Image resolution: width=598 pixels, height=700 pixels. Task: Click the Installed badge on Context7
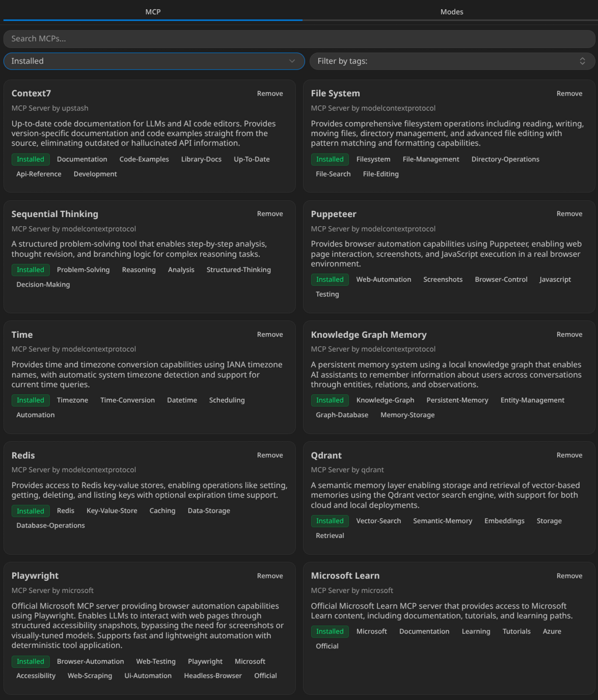[x=30, y=159]
